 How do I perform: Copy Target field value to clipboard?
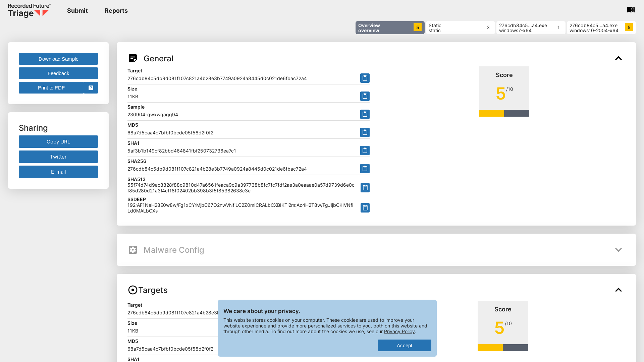365,78
